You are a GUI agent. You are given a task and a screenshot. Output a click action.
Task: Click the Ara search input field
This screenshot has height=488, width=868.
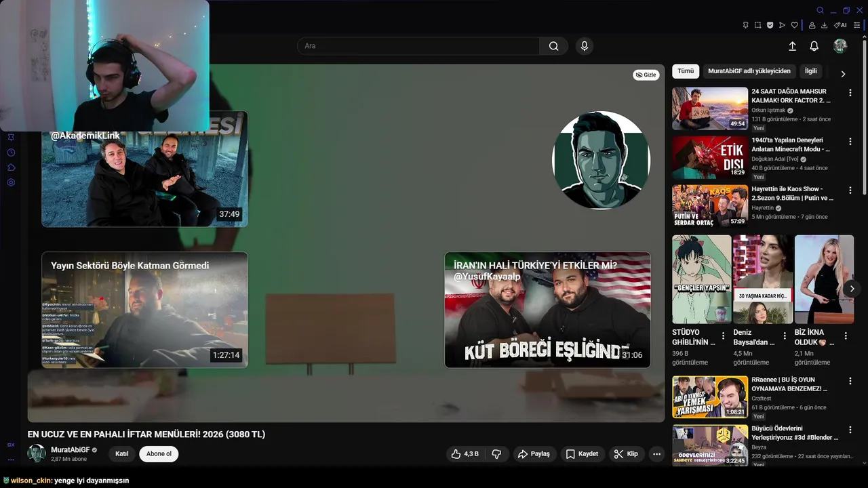click(x=418, y=46)
